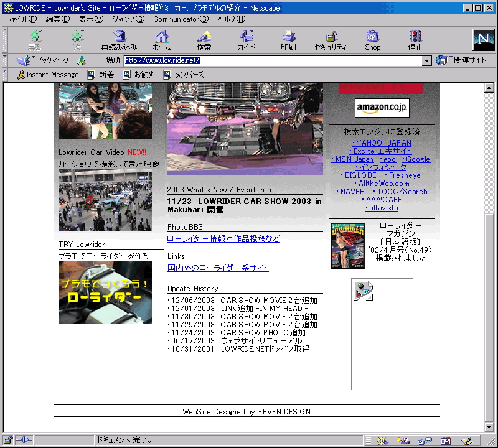Image resolution: width=498 pixels, height=448 pixels.
Task: Expand the URL location dropdown arrow
Action: coord(427,60)
